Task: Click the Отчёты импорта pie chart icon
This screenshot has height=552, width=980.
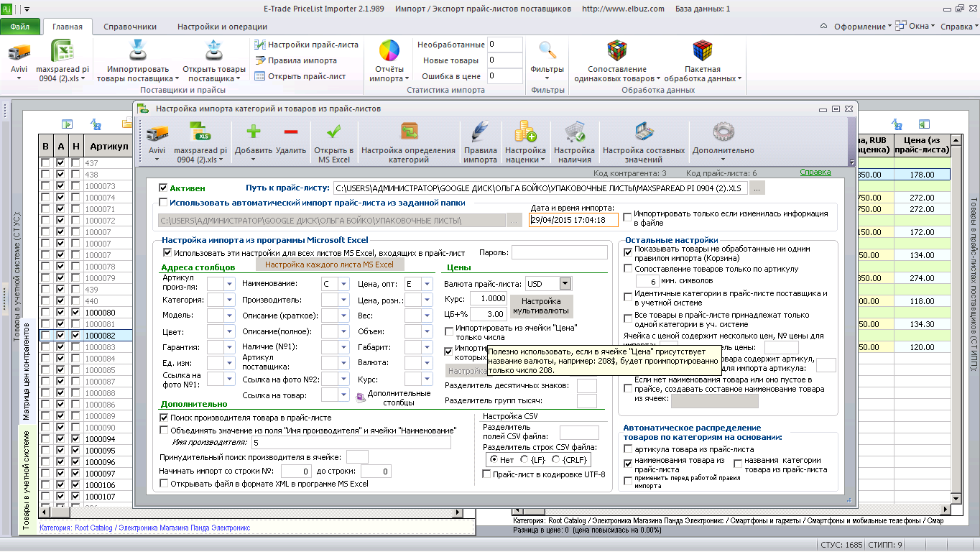Action: (389, 52)
